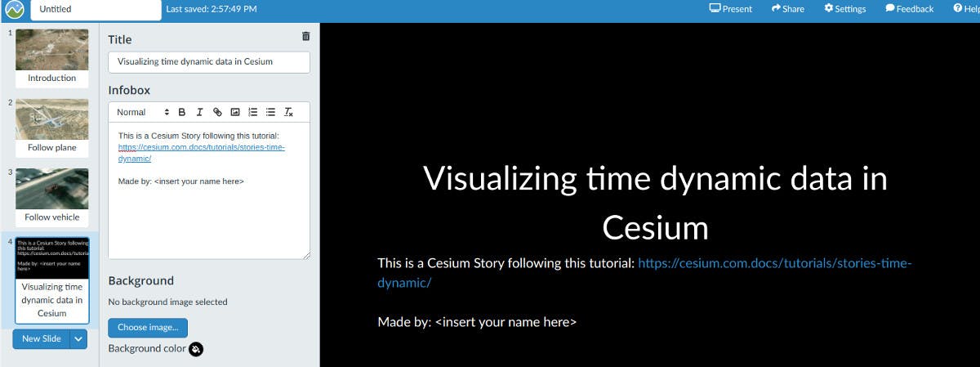Click the New Slide button
Screen dimensions: 980x367
click(x=42, y=338)
